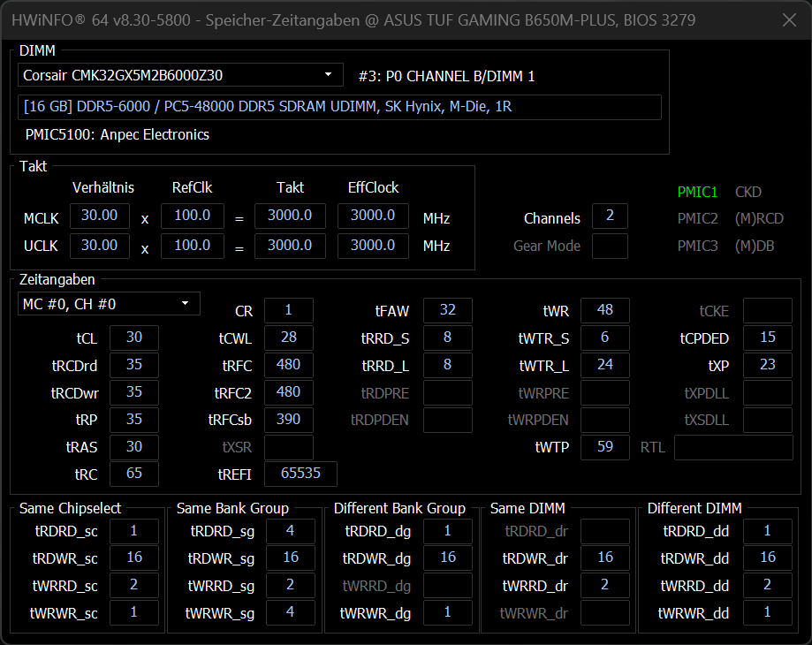Click the empty Gear Mode field

tap(610, 246)
